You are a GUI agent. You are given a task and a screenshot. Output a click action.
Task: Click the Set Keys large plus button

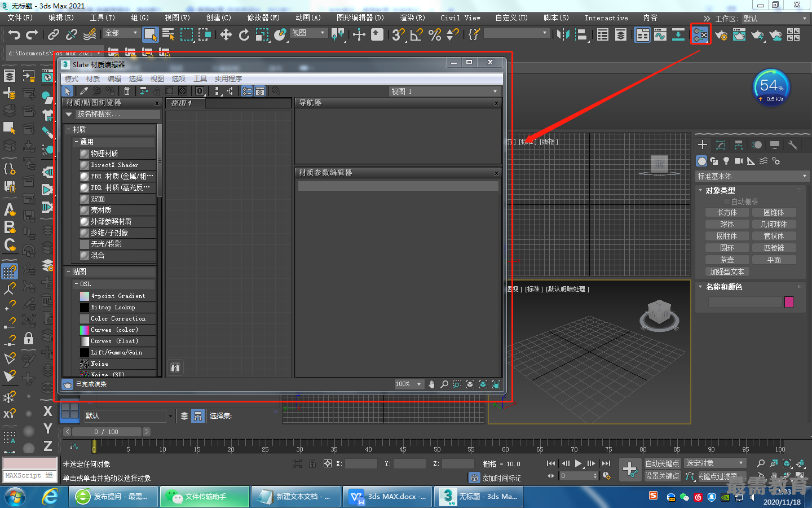point(630,469)
